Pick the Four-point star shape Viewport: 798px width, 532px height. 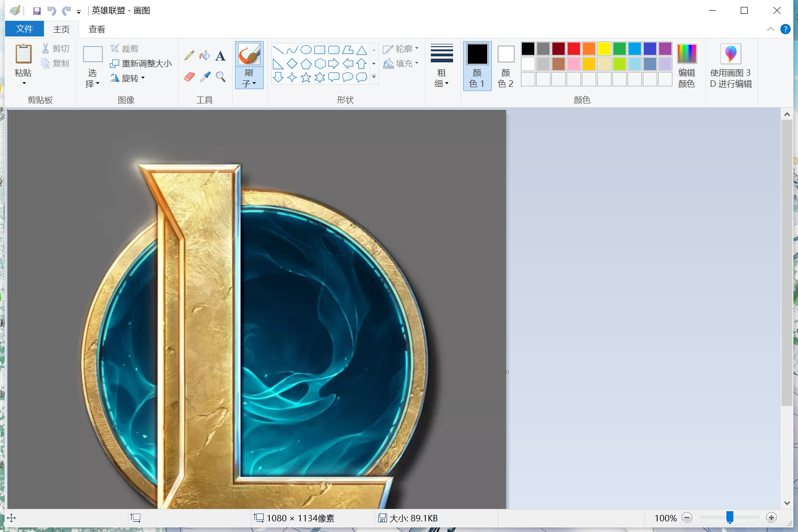[292, 77]
